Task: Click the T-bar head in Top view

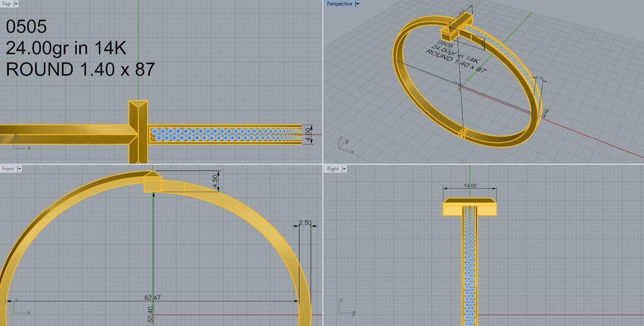Action: (x=138, y=132)
